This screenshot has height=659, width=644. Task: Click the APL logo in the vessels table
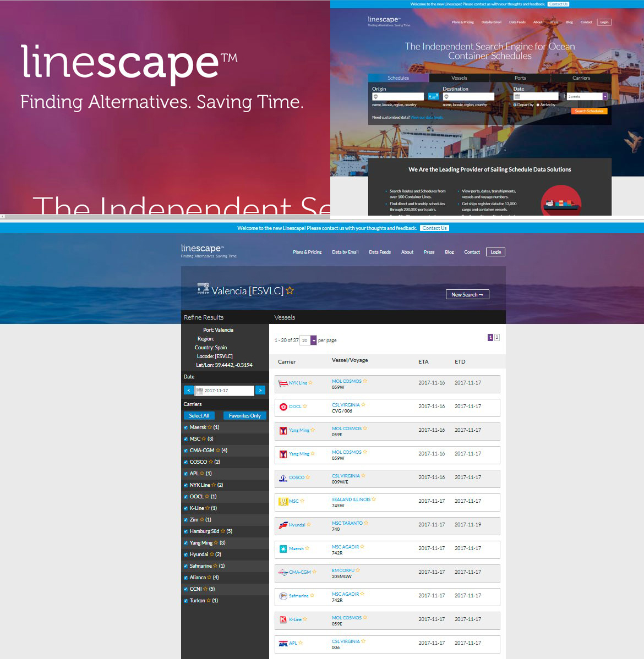(x=283, y=644)
